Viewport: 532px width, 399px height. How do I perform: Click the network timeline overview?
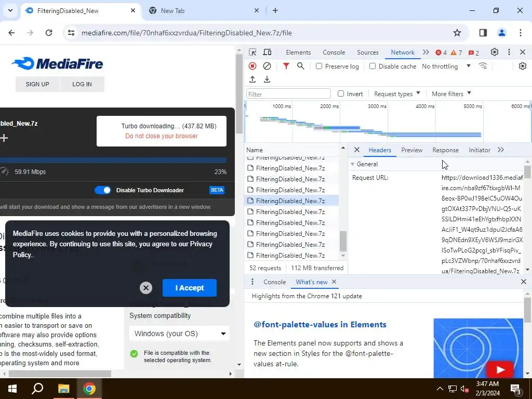coord(388,122)
